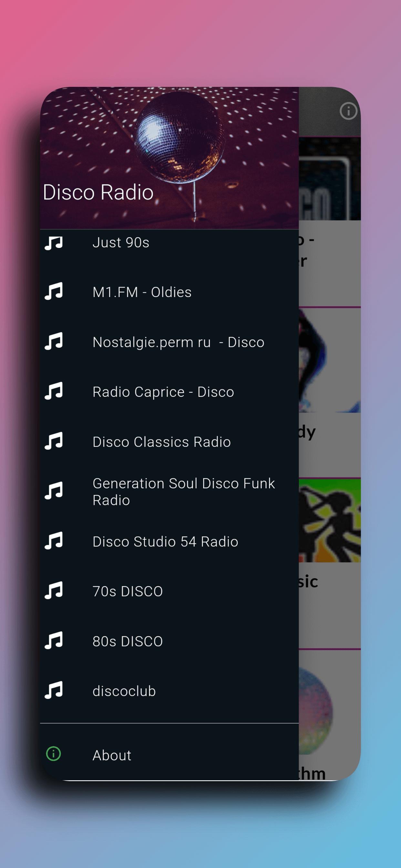
Task: Tap the music note icon beside Just 90s
Action: coord(54,243)
